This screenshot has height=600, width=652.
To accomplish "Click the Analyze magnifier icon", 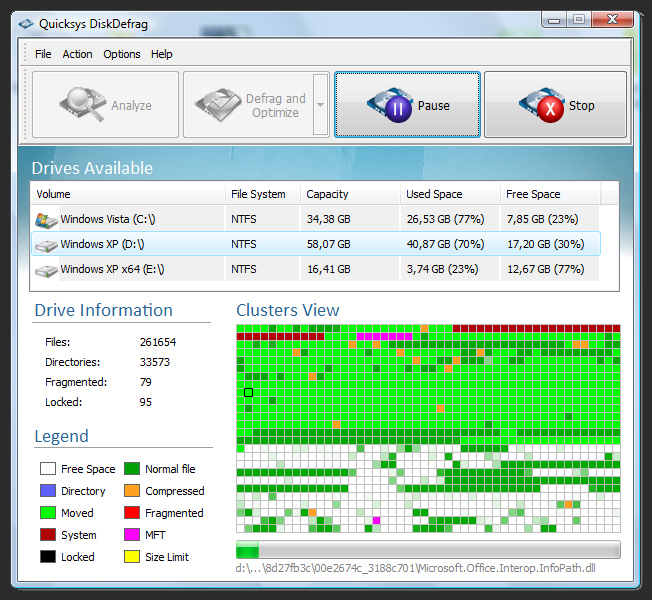I will coord(82,104).
